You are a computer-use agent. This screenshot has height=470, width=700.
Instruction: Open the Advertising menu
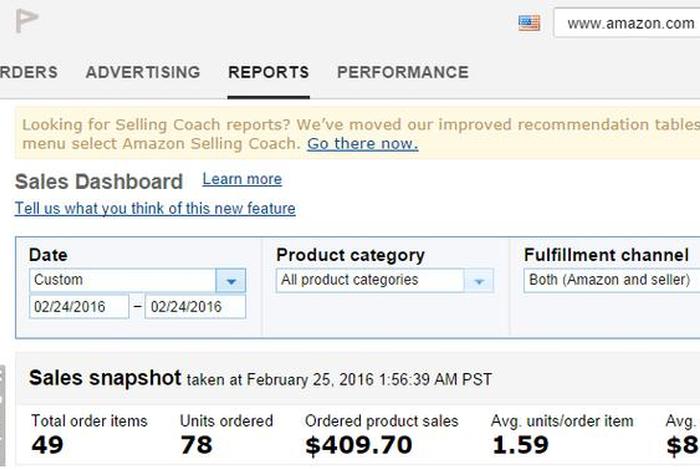pos(142,72)
